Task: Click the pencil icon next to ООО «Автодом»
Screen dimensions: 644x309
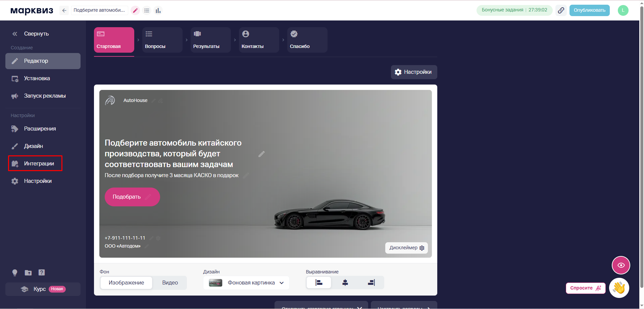Action: [x=147, y=246]
